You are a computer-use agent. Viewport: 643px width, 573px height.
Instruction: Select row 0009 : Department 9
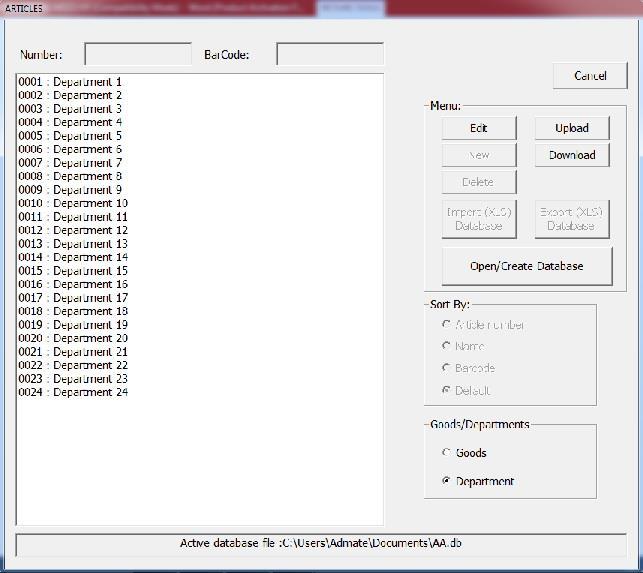(x=200, y=190)
